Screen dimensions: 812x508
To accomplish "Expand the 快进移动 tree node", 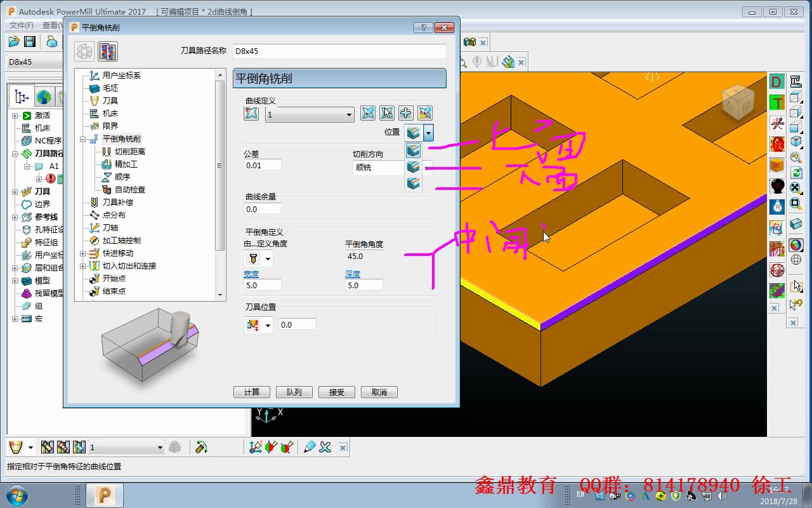I will pyautogui.click(x=82, y=253).
